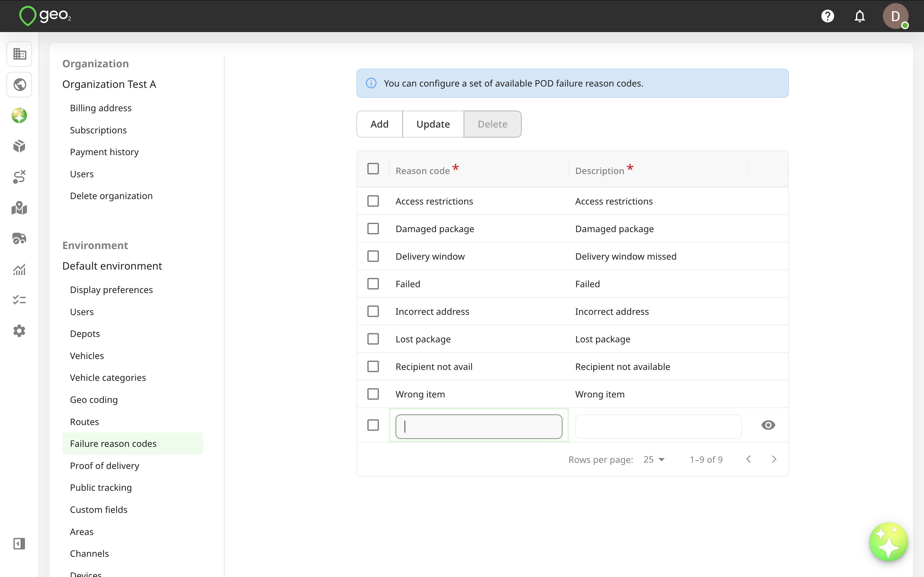Open the settings gear icon in sidebar
The height and width of the screenshot is (577, 924).
coord(20,331)
